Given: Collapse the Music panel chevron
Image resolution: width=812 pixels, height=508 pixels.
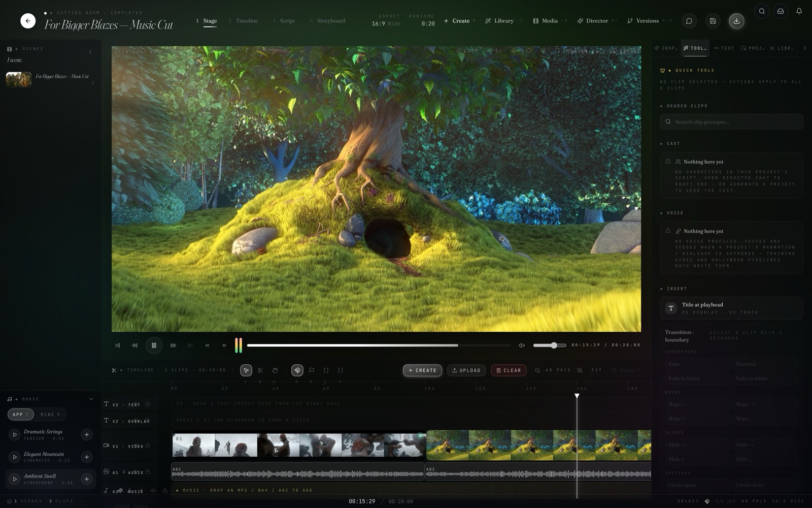Looking at the screenshot, I should (x=91, y=399).
